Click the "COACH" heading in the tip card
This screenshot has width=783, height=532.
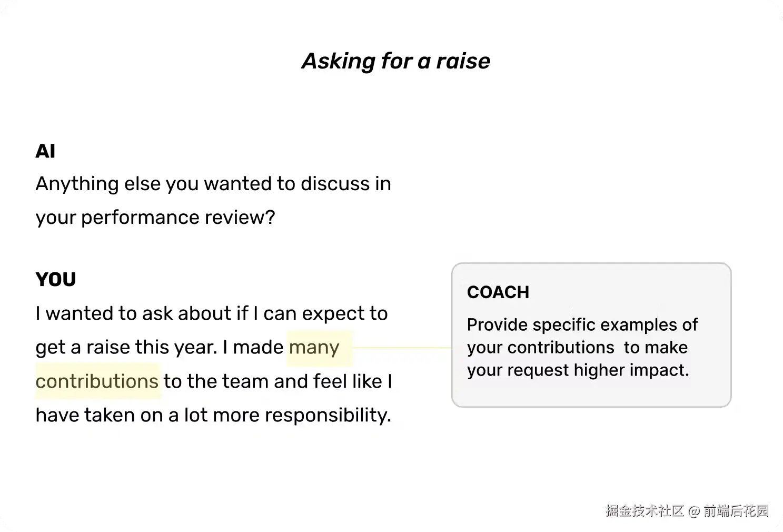point(498,292)
